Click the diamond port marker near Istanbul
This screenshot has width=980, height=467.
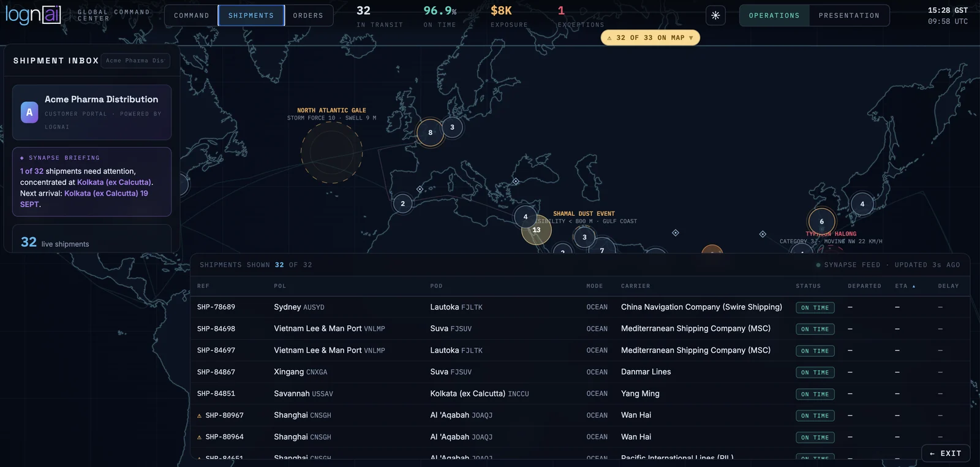point(516,181)
